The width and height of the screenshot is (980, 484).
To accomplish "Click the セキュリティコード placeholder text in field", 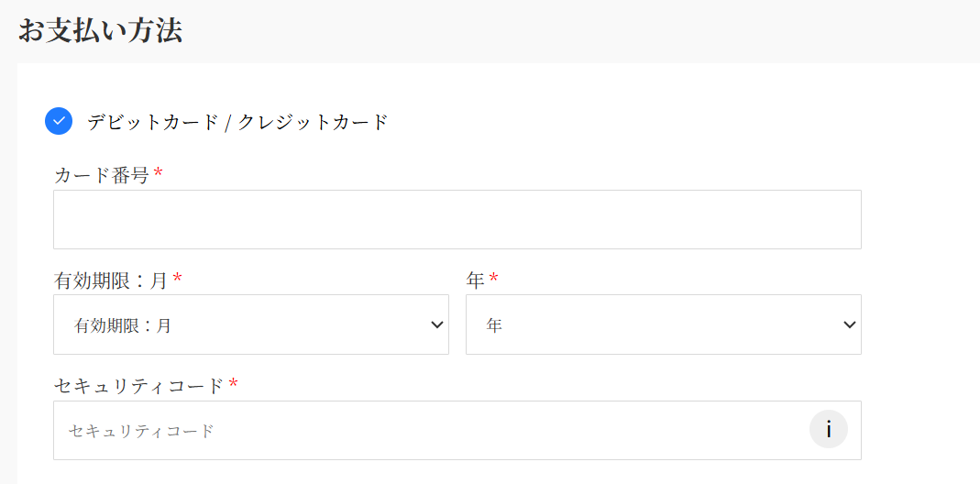I will [x=141, y=431].
